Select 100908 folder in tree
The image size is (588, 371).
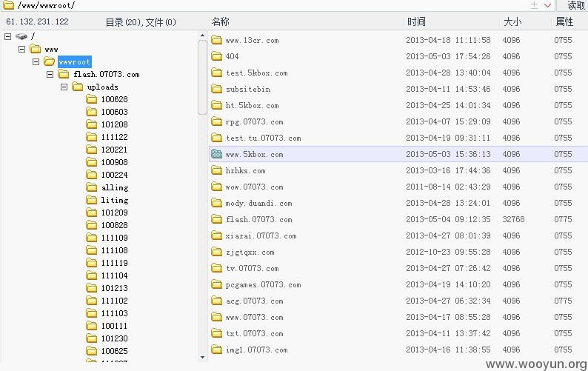[x=114, y=162]
